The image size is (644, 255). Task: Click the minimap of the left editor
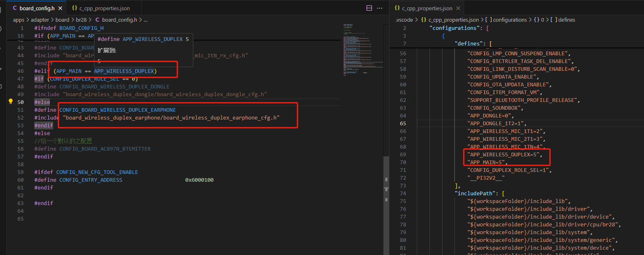point(363,49)
